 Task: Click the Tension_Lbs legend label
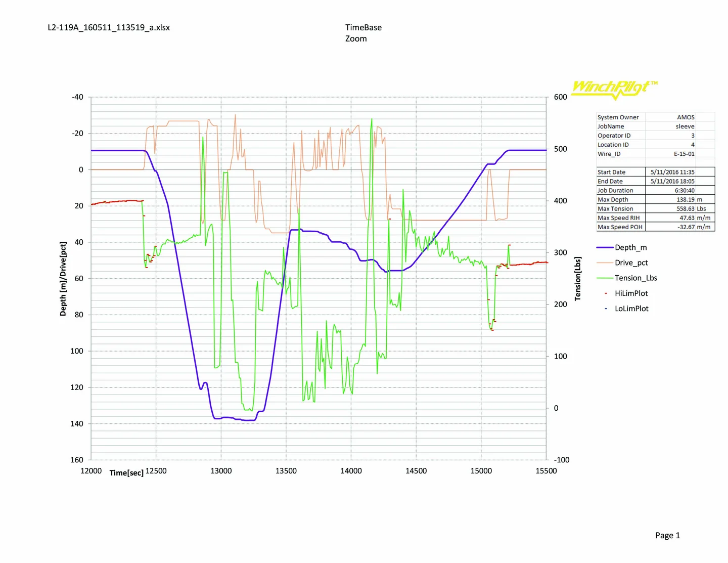pos(635,278)
